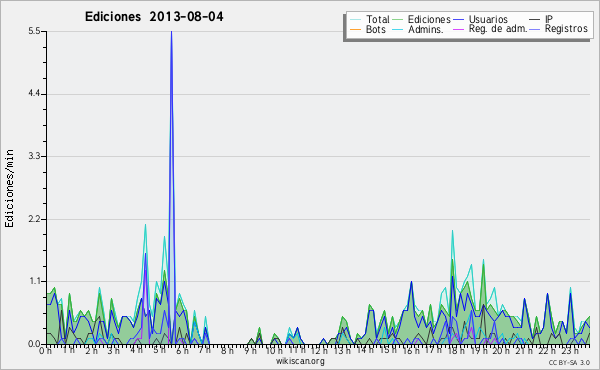This screenshot has height=370, width=600.
Task: Click the y-axis value 0.0
Action: 34,344
